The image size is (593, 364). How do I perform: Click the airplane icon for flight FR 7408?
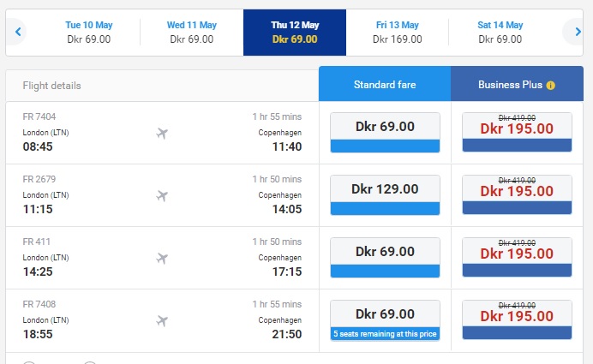pos(162,321)
